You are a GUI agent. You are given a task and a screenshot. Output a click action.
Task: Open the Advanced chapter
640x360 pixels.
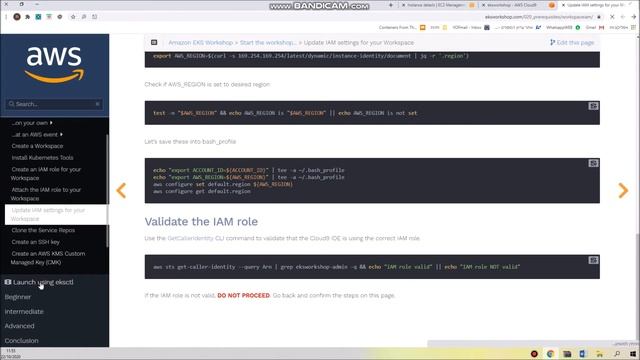(x=19, y=326)
